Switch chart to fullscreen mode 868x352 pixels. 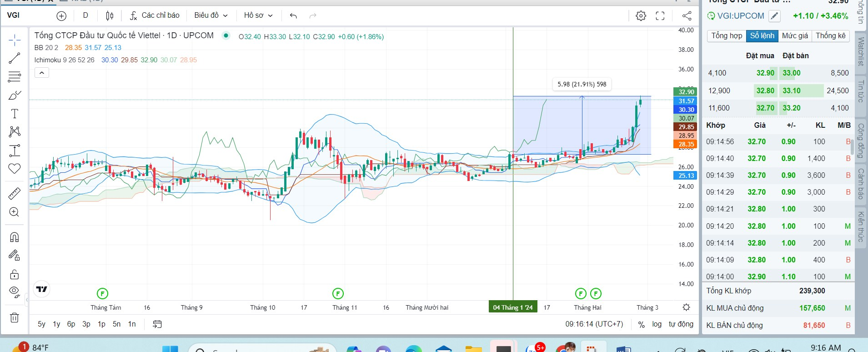click(660, 16)
